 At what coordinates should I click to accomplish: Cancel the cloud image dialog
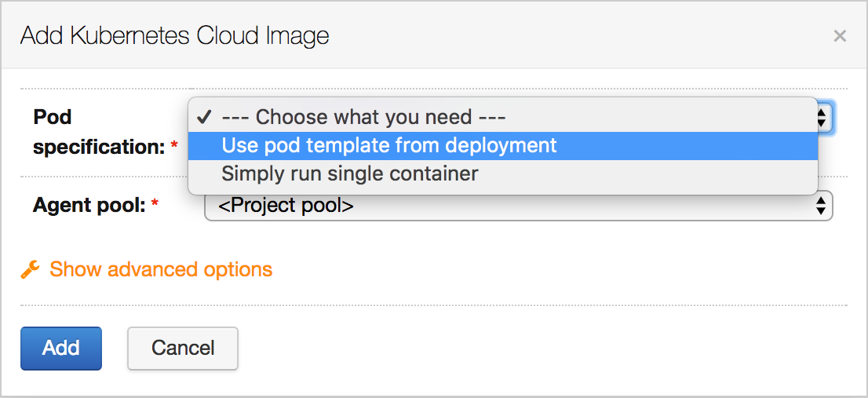(x=183, y=349)
